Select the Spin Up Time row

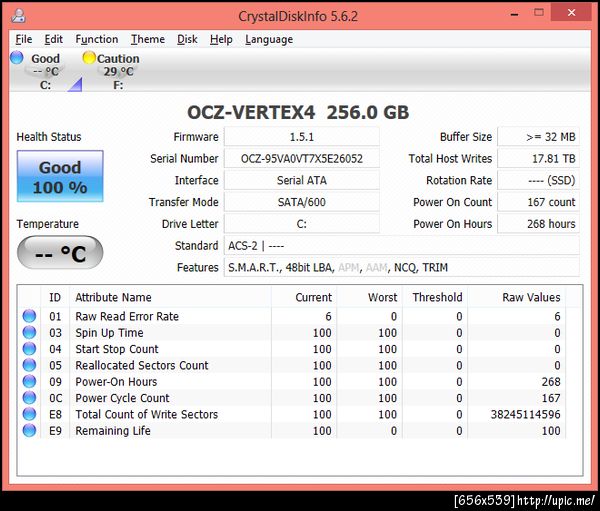(x=292, y=333)
